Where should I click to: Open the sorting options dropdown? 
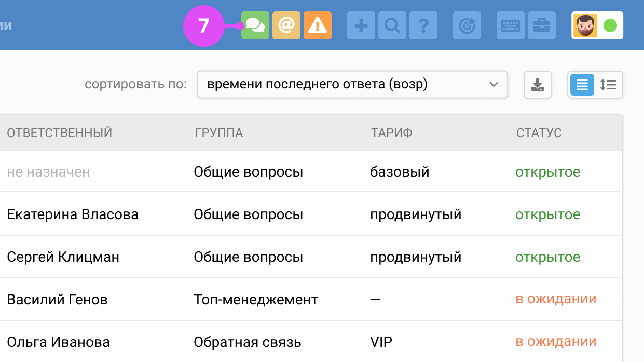click(352, 84)
